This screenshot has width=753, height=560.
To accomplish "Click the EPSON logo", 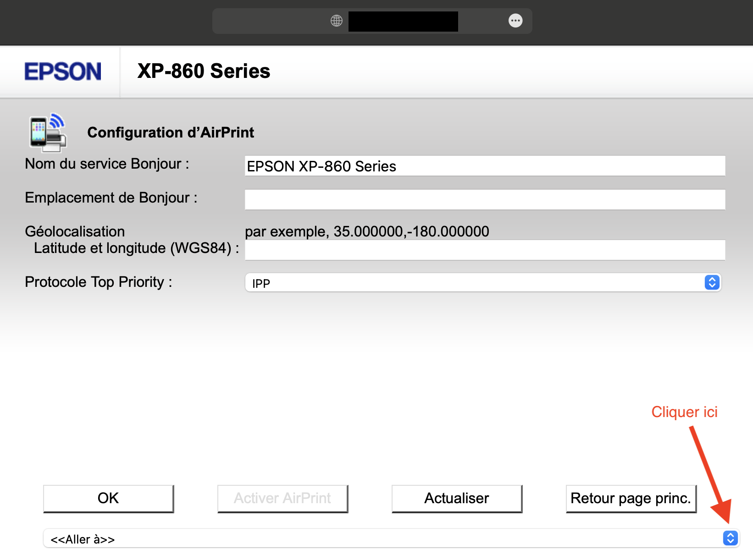I will 63,71.
